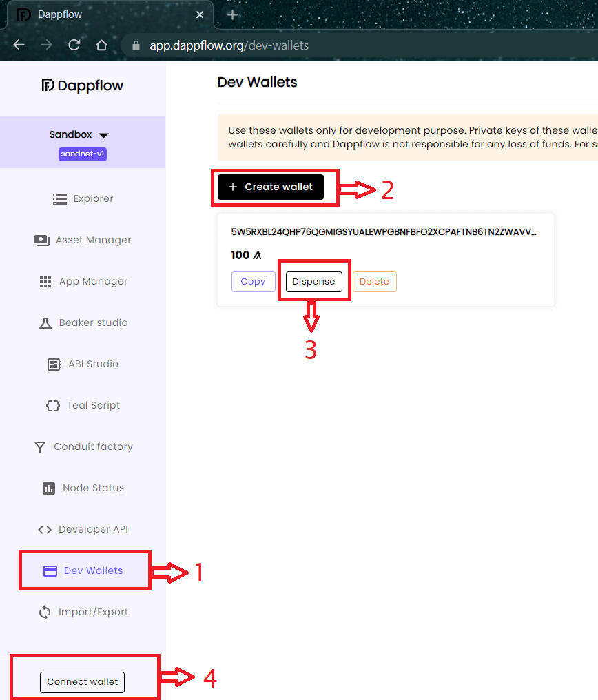Open Teal Script from sidebar
The image size is (598, 700).
click(93, 405)
